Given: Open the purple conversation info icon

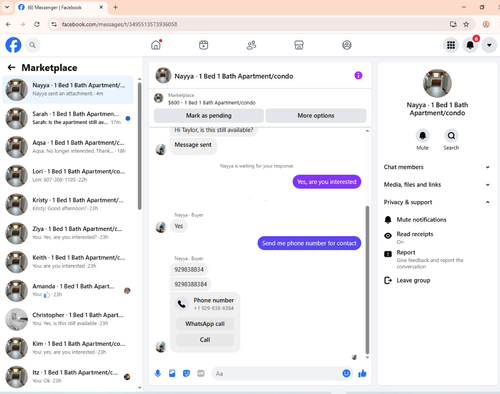Looking at the screenshot, I should (x=358, y=76).
